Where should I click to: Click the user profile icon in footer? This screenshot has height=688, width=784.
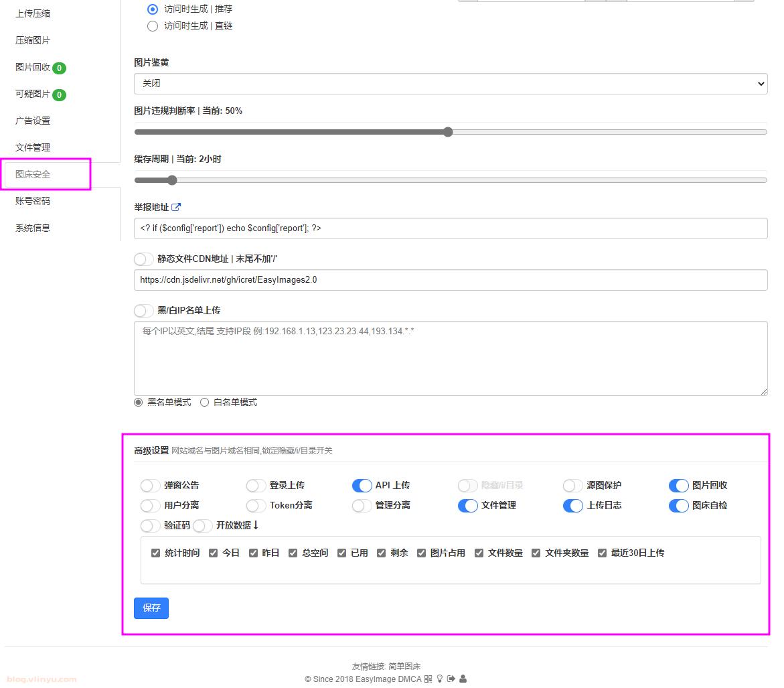click(x=463, y=679)
